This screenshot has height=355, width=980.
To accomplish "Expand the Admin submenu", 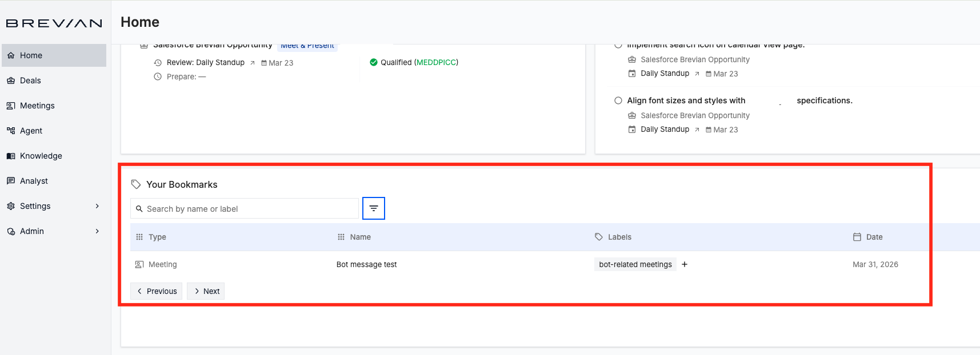I will 97,231.
